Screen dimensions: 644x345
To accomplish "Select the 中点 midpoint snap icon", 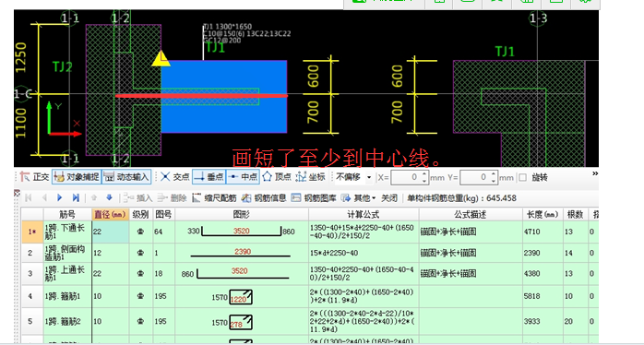I will pos(233,177).
